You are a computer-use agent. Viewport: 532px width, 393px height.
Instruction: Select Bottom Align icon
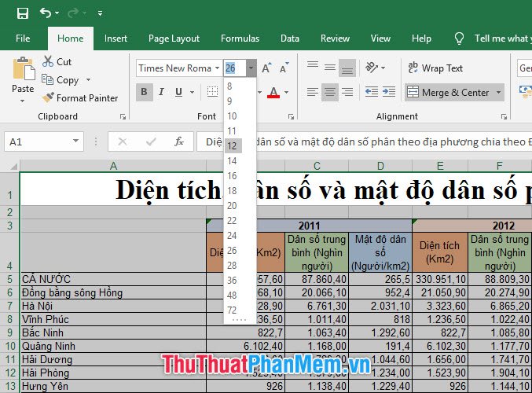click(x=347, y=68)
